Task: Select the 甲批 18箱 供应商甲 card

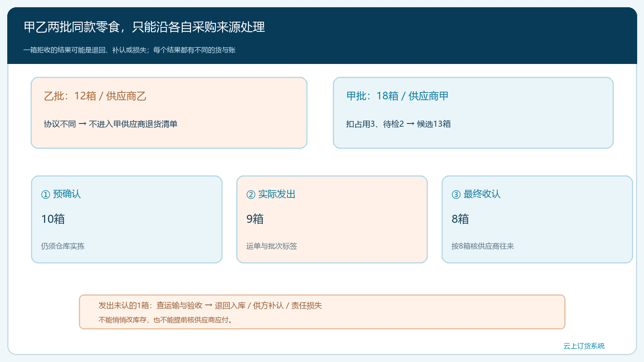Action: click(473, 113)
